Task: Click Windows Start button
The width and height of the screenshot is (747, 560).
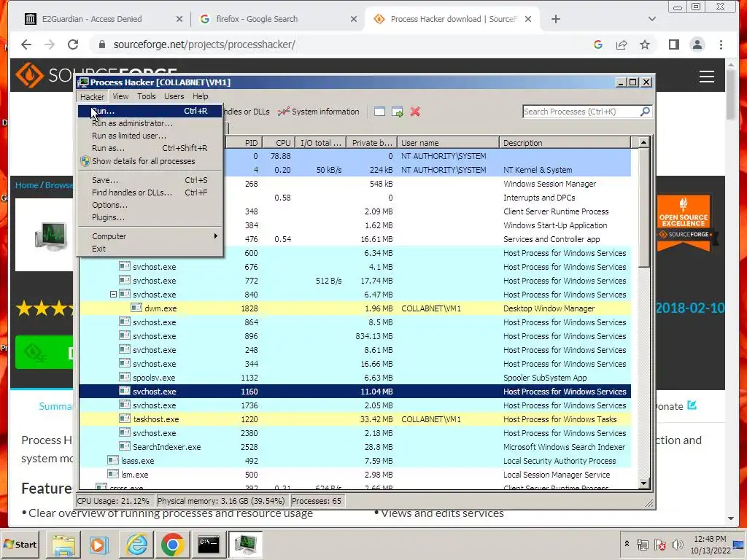Action: [x=20, y=544]
